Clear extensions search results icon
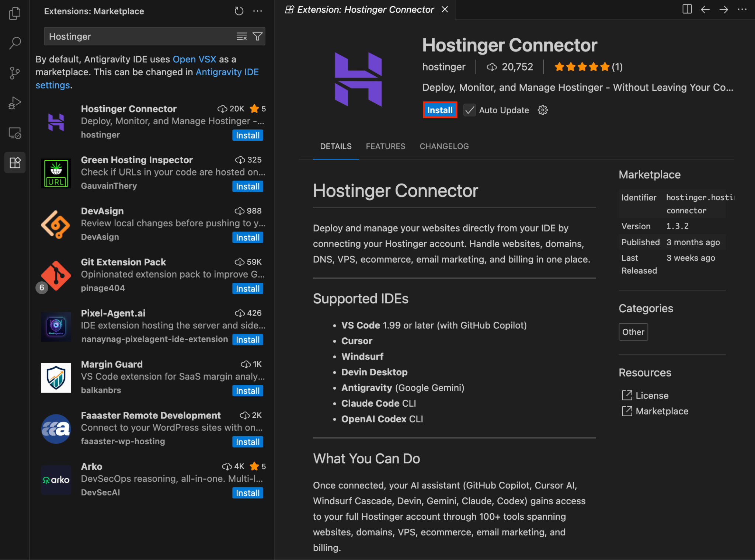Image resolution: width=755 pixels, height=560 pixels. pyautogui.click(x=242, y=36)
